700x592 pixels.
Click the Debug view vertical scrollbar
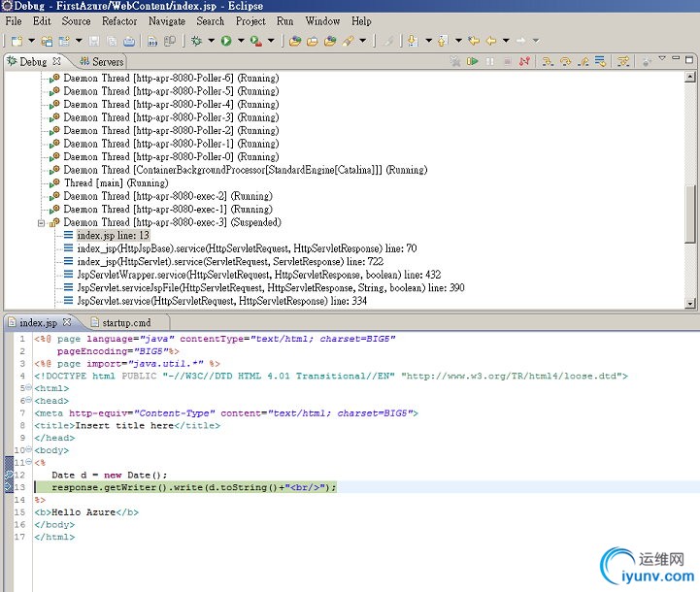(690, 214)
